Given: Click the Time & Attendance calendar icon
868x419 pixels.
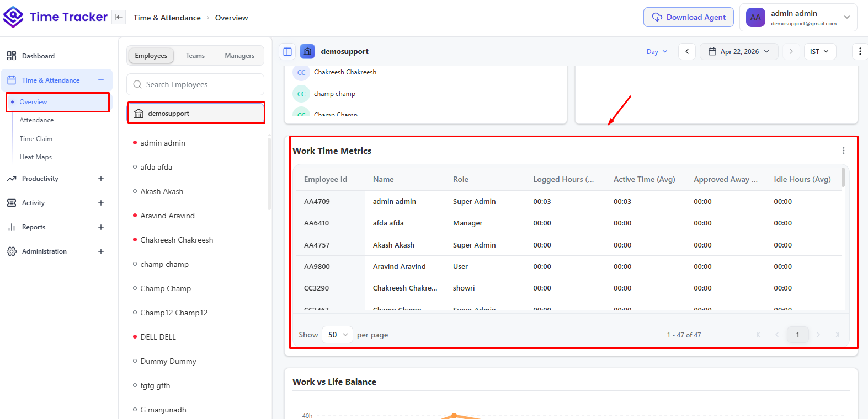Looking at the screenshot, I should pos(12,80).
